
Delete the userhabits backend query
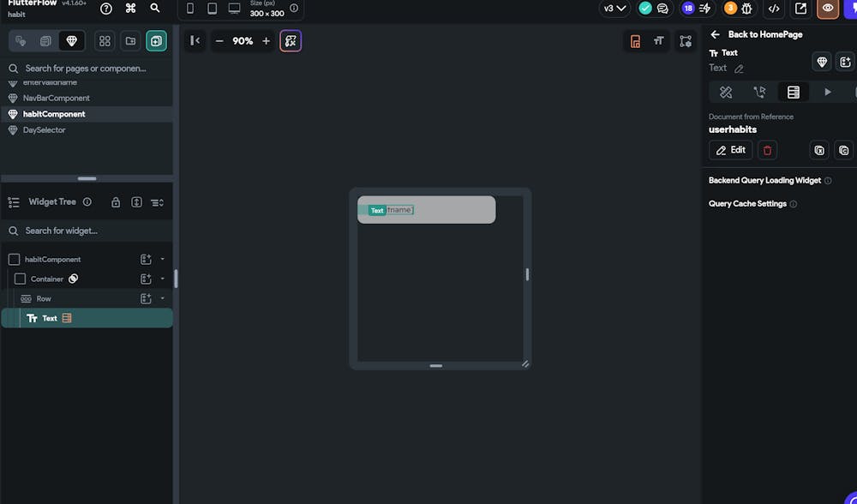pyautogui.click(x=767, y=150)
